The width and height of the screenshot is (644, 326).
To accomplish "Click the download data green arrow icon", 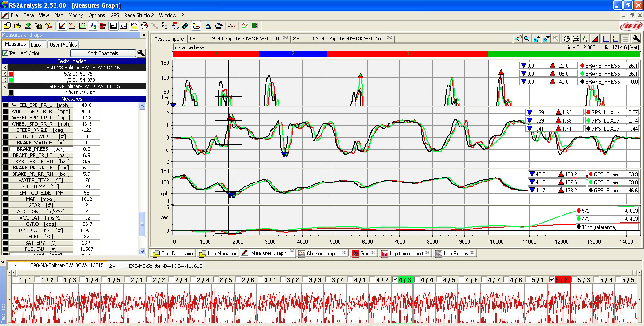I will (28, 25).
